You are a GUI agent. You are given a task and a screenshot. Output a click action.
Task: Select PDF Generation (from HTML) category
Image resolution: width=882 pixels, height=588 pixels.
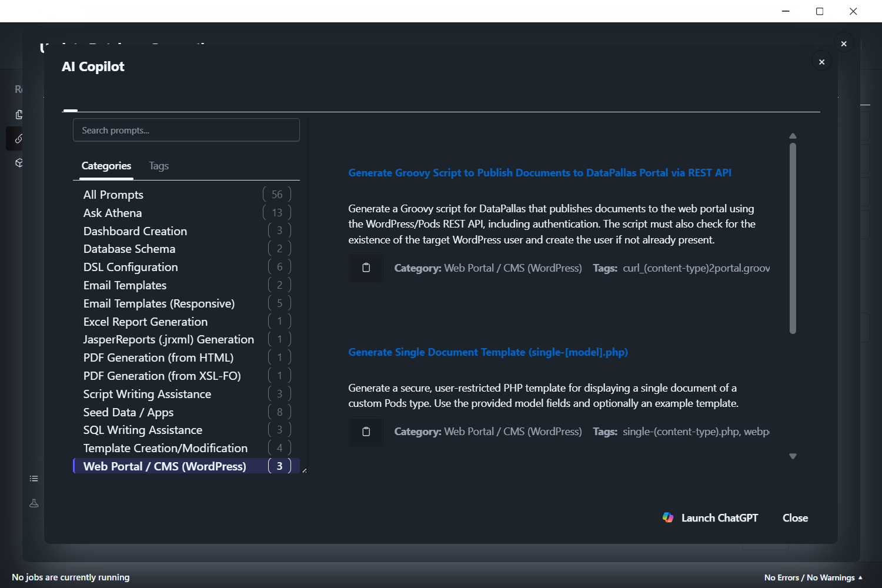click(186, 358)
